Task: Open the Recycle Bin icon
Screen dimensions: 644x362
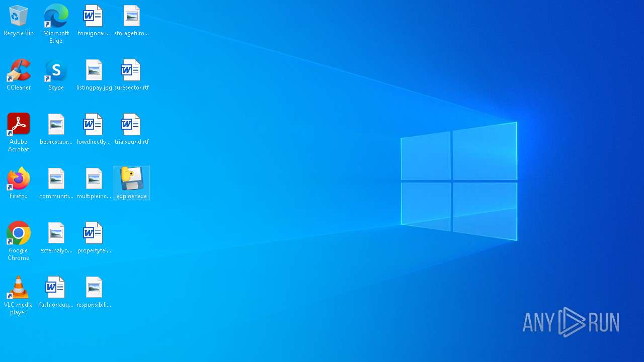Action: point(19,21)
